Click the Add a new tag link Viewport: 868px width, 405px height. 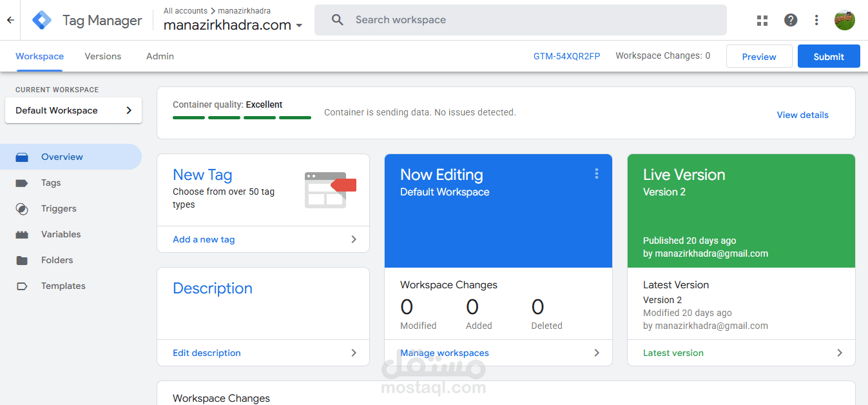(x=204, y=239)
